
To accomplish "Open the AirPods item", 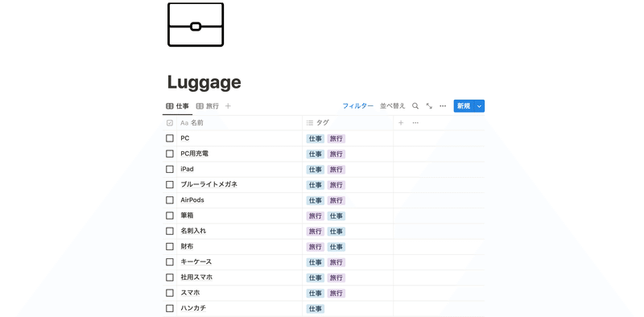I will coord(192,200).
